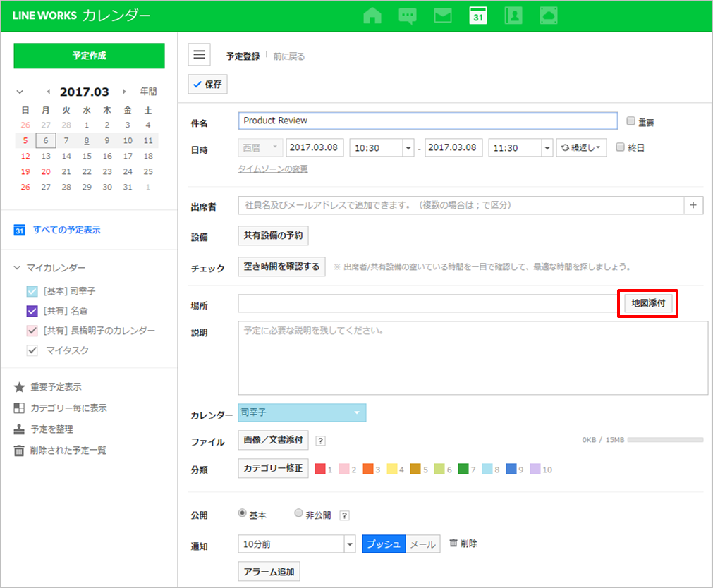Screen dimensions: 713x588
Task: Click the タイムゾーンの変更 link
Action: [x=273, y=169]
